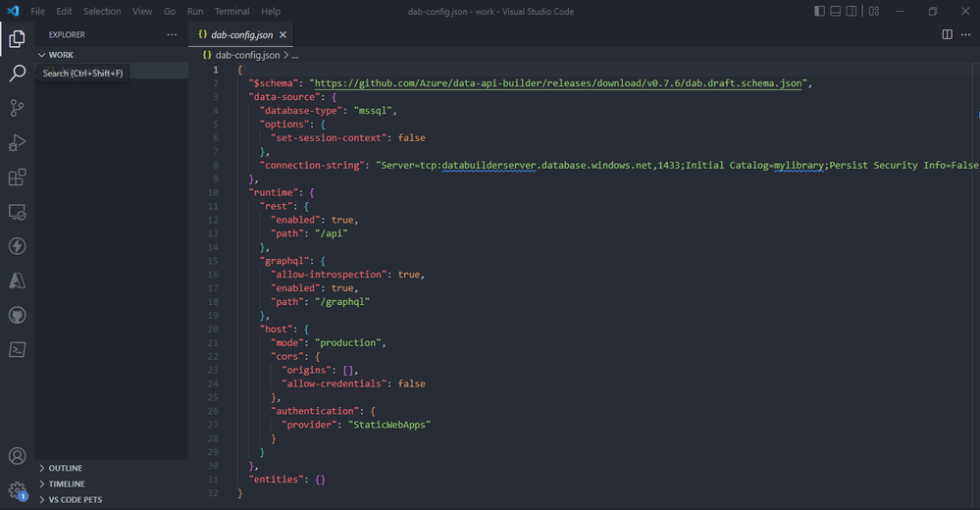The image size is (980, 510).
Task: Open the Azure view icon
Action: [x=17, y=280]
